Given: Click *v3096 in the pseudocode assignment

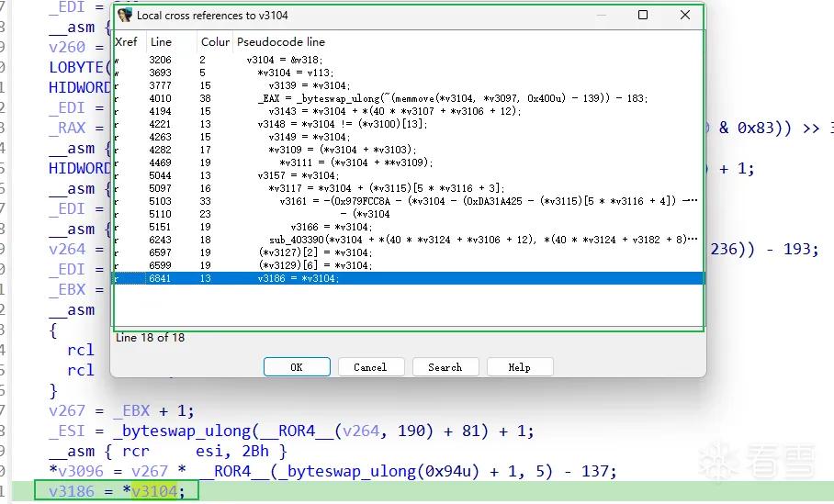Looking at the screenshot, I should tap(76, 471).
